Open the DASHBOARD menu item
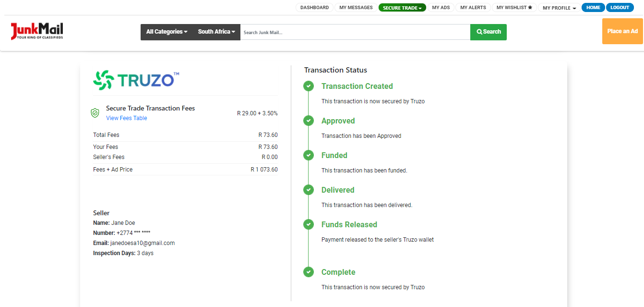The image size is (644, 307). click(x=314, y=7)
